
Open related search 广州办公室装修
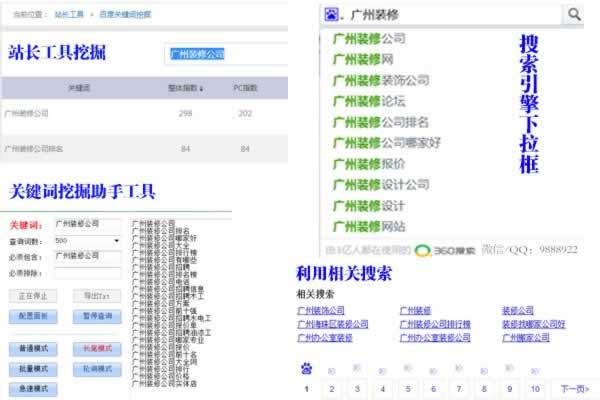[324, 338]
